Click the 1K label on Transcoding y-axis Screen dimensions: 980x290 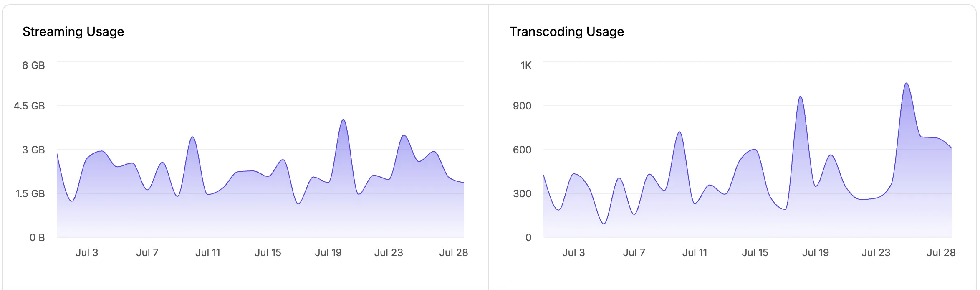(526, 65)
